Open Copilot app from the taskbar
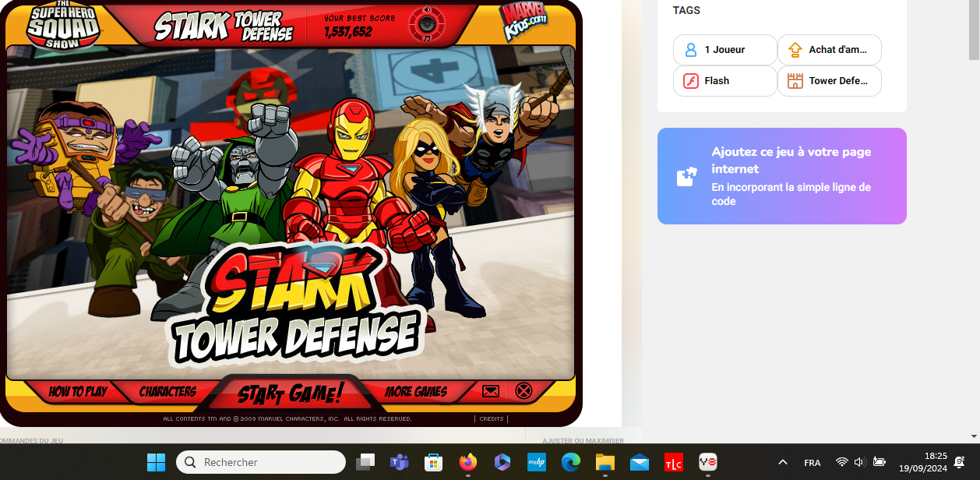The width and height of the screenshot is (980, 480). pos(502,462)
